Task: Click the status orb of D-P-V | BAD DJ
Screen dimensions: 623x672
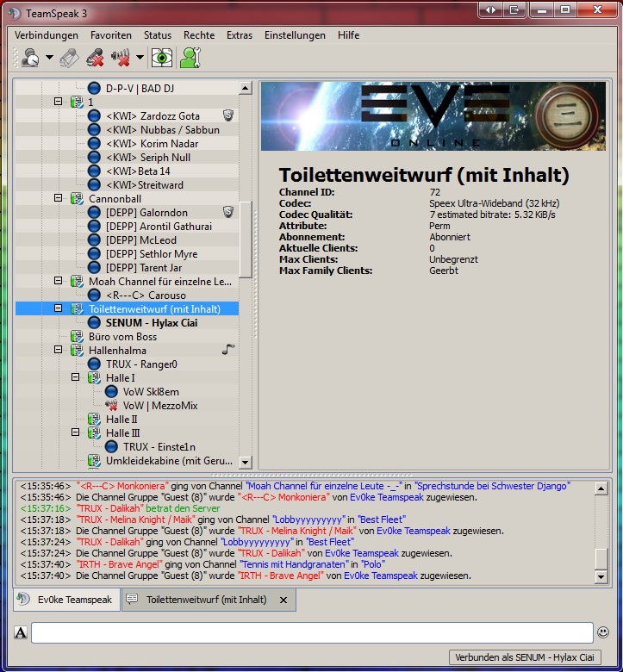Action: coord(94,88)
